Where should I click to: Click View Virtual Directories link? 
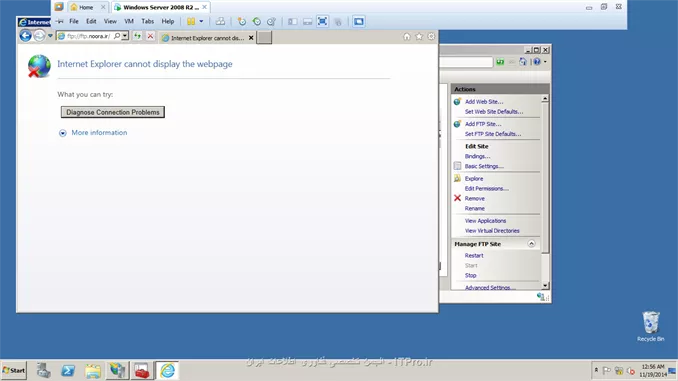coord(492,231)
